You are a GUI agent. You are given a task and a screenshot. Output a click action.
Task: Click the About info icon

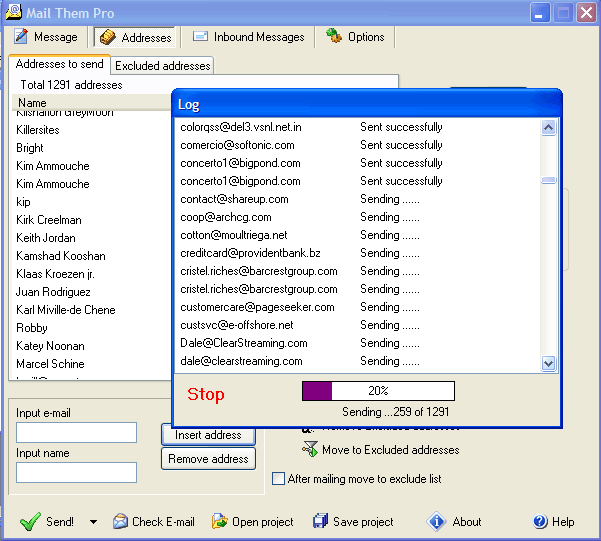[436, 521]
